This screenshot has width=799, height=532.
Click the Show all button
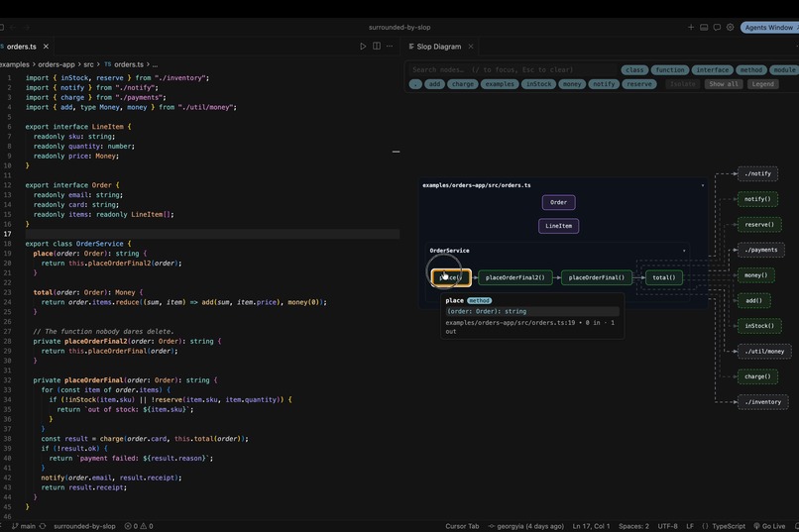point(724,84)
